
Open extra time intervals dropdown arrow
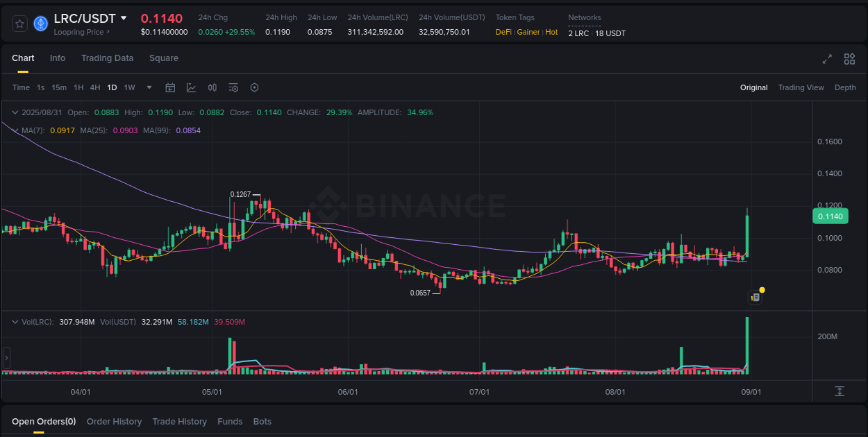pos(149,87)
